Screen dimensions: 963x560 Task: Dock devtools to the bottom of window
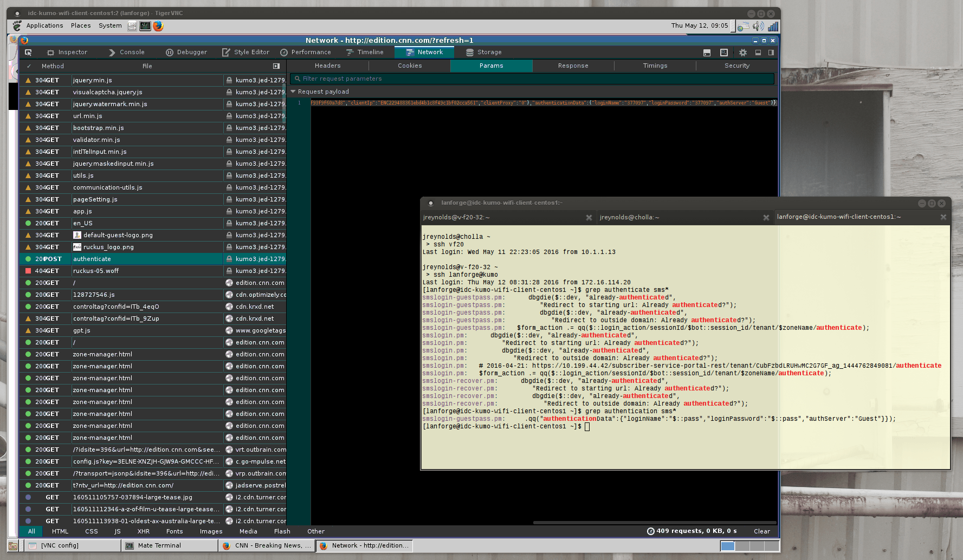[758, 53]
